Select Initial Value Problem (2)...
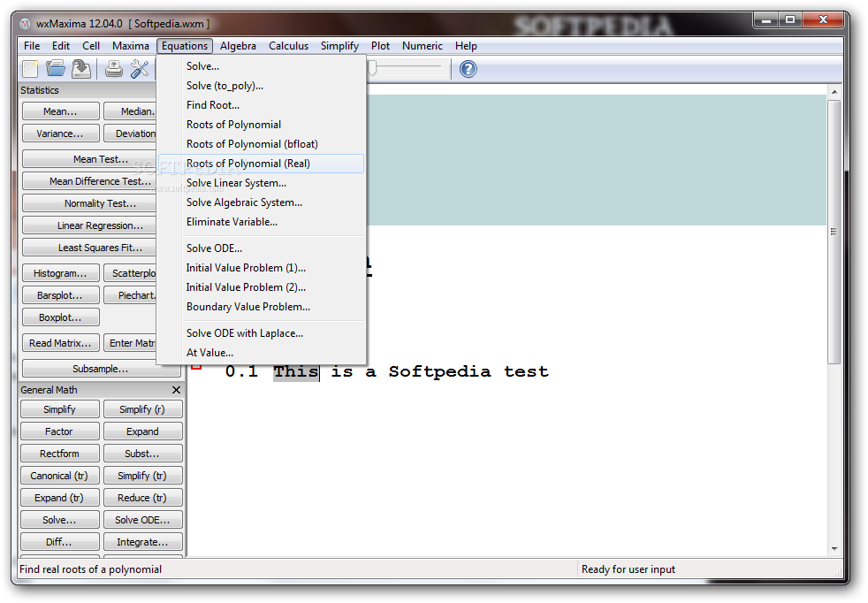This screenshot has height=603, width=868. (x=261, y=286)
